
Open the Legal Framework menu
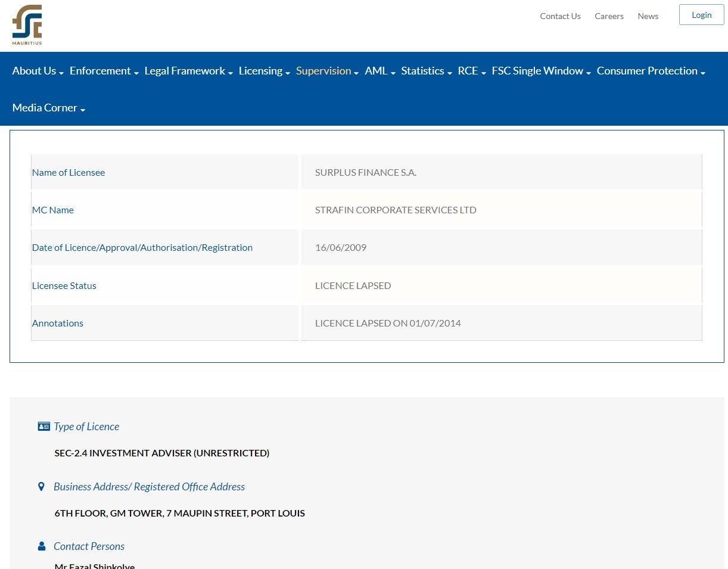point(188,71)
